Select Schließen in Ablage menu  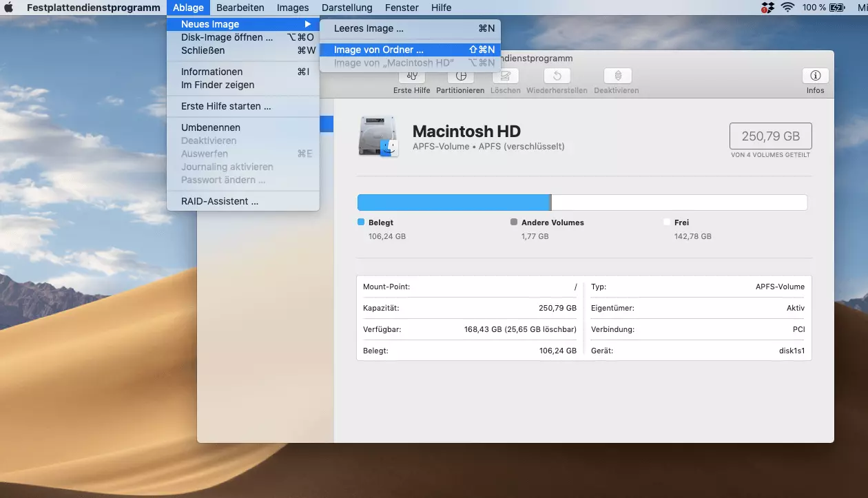click(x=243, y=50)
